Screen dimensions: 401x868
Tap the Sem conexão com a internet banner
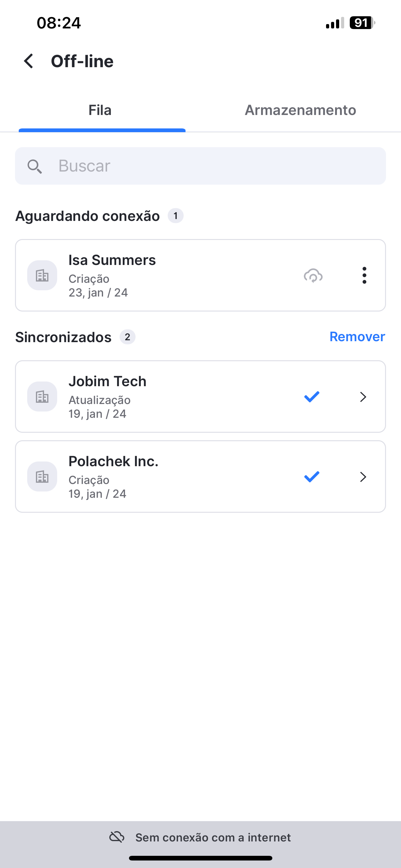(x=200, y=837)
